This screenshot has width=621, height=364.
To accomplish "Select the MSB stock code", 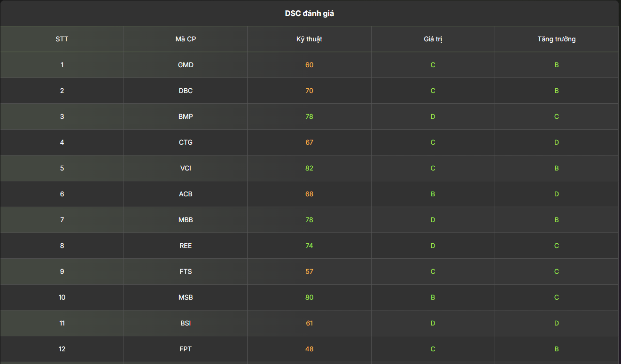I will [186, 297].
